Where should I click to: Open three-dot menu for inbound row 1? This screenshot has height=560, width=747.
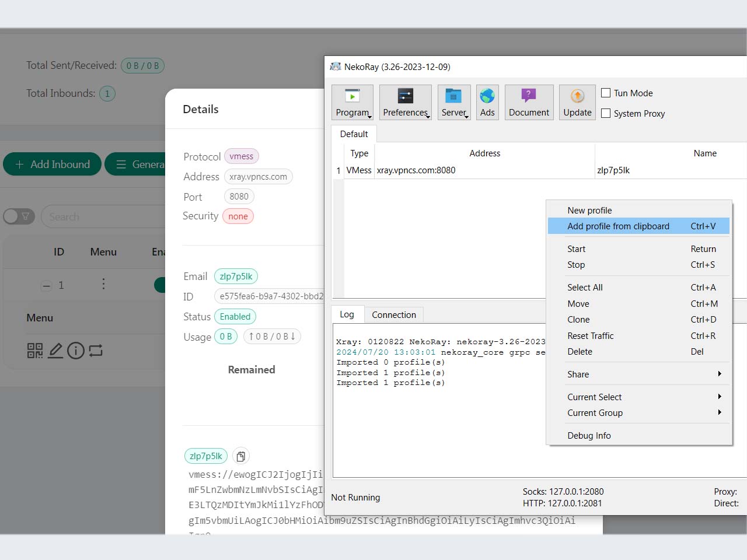coord(103,284)
